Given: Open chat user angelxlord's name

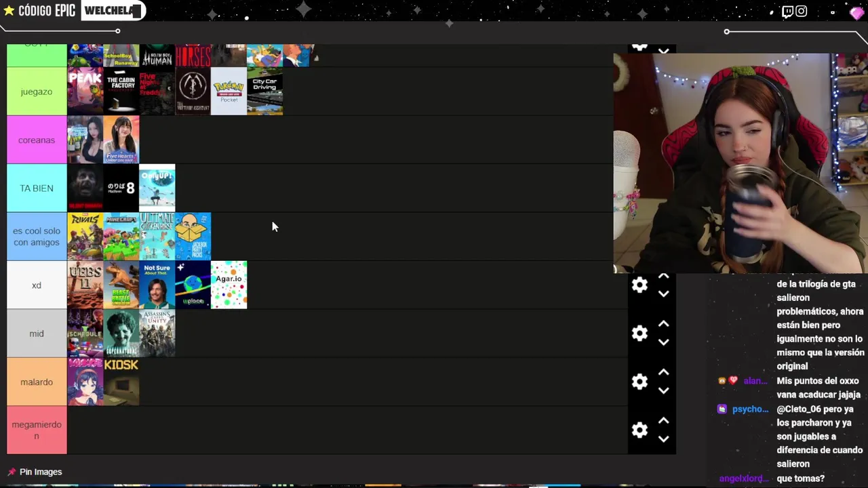Looking at the screenshot, I should coord(744,479).
